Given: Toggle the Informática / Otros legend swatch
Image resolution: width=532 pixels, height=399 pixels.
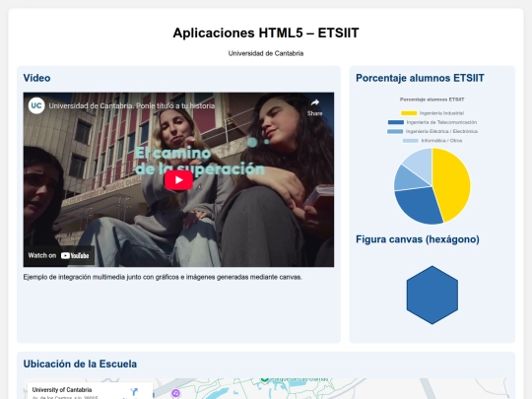Looking at the screenshot, I should tap(410, 141).
